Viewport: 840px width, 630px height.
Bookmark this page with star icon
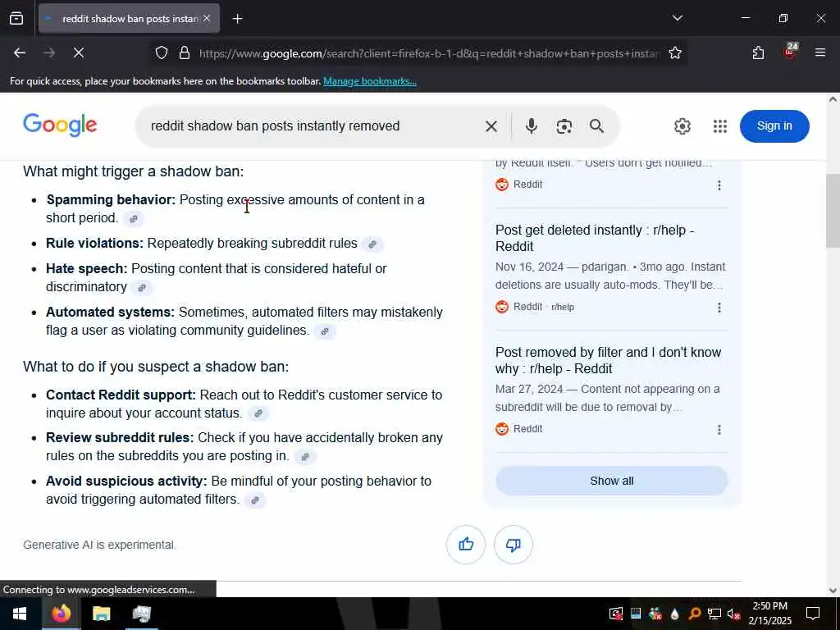(x=675, y=53)
